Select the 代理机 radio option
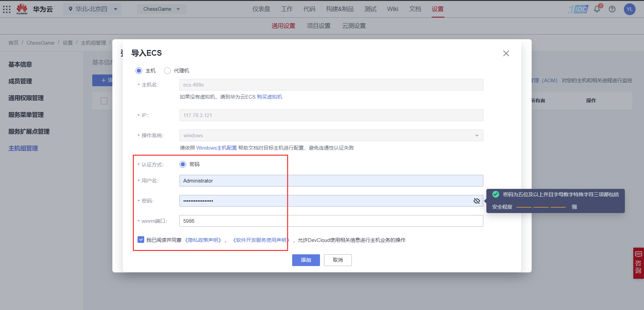Screen dimensions: 644x310 [167, 71]
